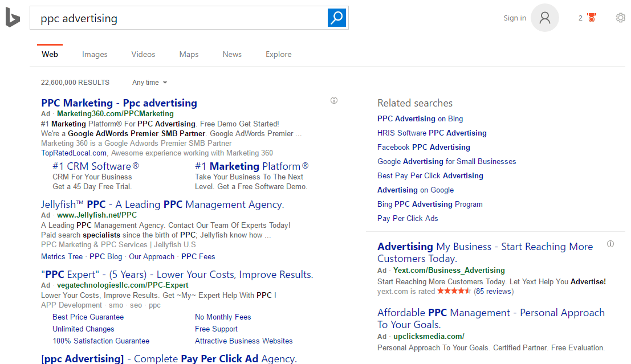The image size is (631, 364).
Task: Click Yext.com/Business_Advertising URL
Action: click(449, 270)
